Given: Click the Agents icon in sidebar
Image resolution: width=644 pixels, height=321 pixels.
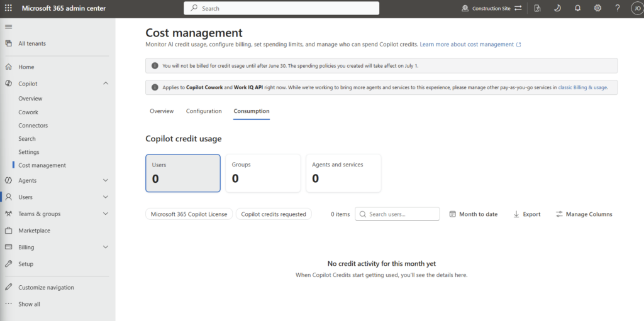Looking at the screenshot, I should click(x=8, y=181).
